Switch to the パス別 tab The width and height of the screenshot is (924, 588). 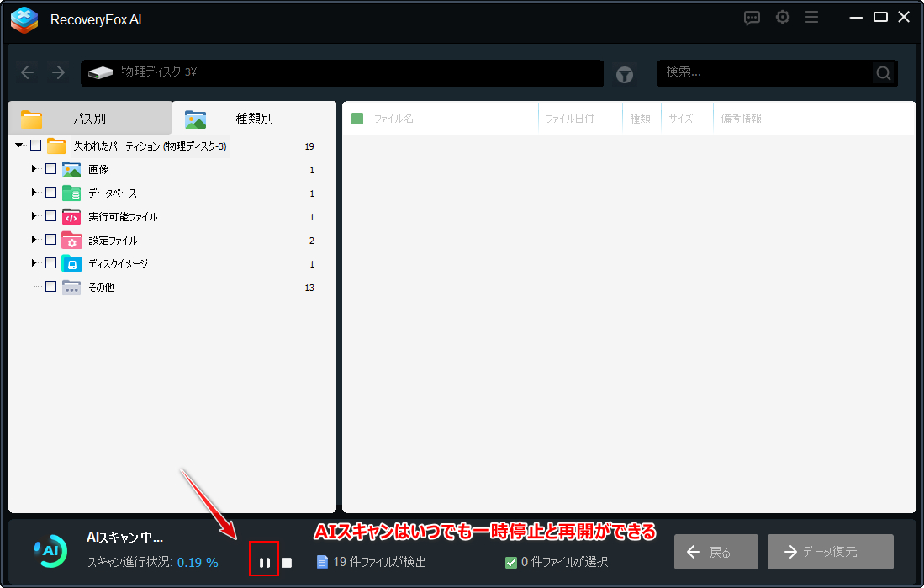[x=90, y=118]
